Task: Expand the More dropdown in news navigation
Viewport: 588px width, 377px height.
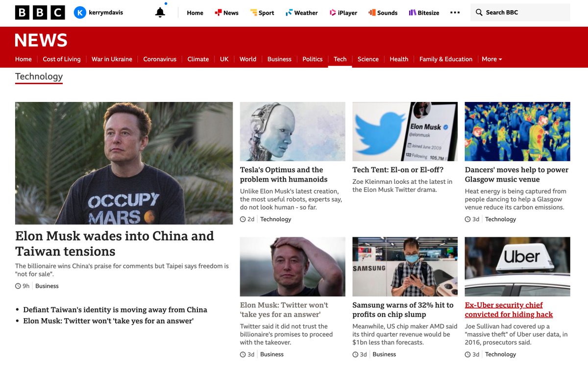Action: pos(491,59)
